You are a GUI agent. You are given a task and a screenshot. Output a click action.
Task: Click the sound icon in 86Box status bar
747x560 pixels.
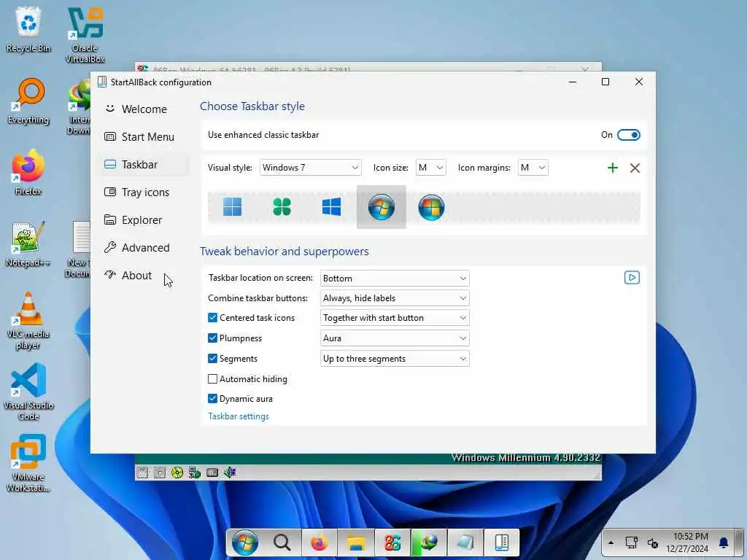click(230, 472)
